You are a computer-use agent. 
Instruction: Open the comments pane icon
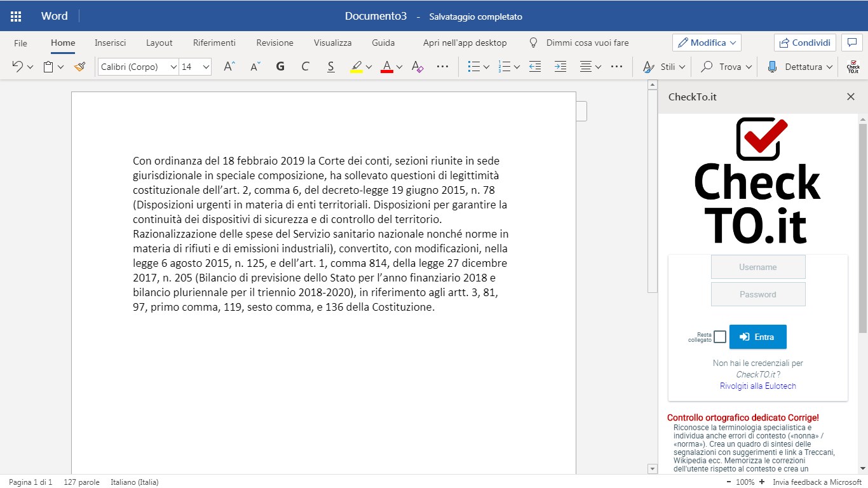(x=851, y=43)
